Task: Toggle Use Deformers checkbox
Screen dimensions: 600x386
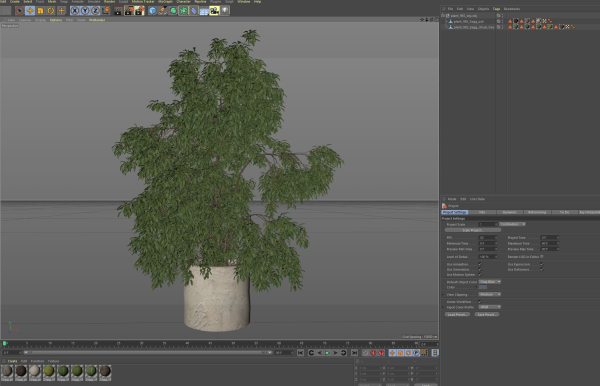Action: pyautogui.click(x=541, y=269)
